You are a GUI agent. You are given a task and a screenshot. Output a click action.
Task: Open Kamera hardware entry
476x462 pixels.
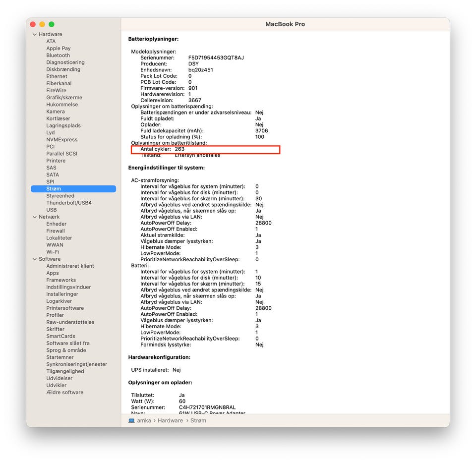tap(55, 112)
